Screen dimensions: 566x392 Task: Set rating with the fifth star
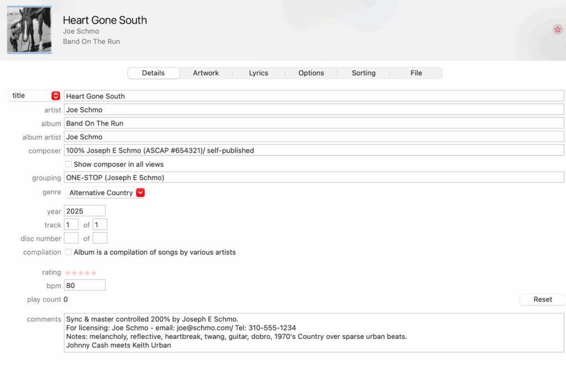(94, 273)
